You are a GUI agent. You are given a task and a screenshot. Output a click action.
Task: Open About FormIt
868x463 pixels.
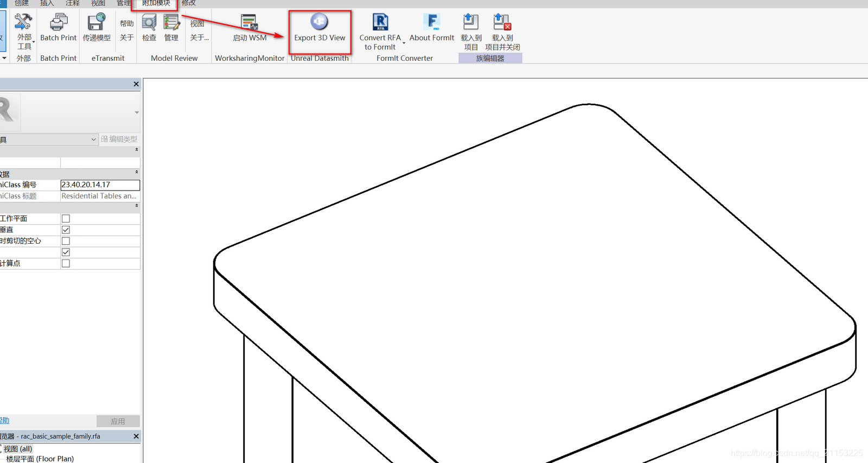[432, 28]
